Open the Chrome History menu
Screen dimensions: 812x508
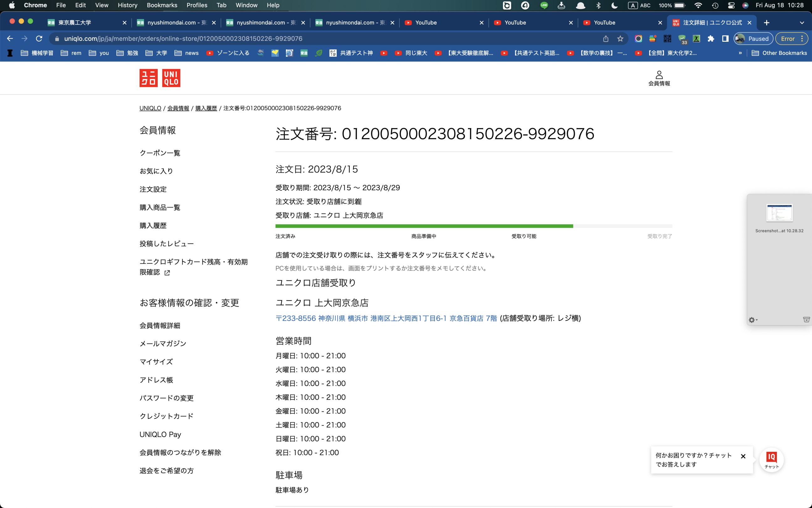127,5
